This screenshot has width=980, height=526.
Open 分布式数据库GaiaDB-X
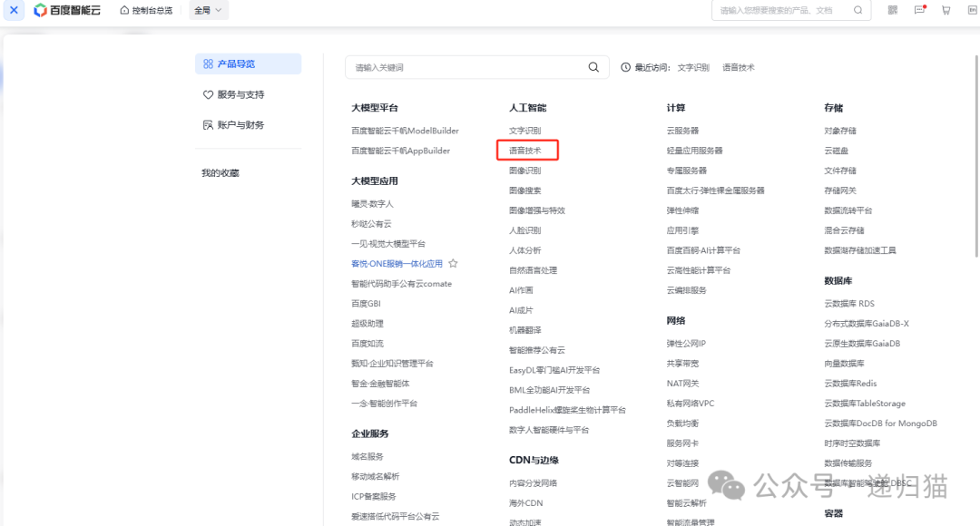[x=867, y=324]
